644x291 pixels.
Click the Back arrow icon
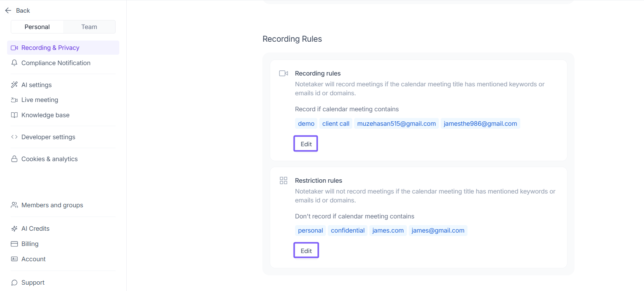[8, 10]
